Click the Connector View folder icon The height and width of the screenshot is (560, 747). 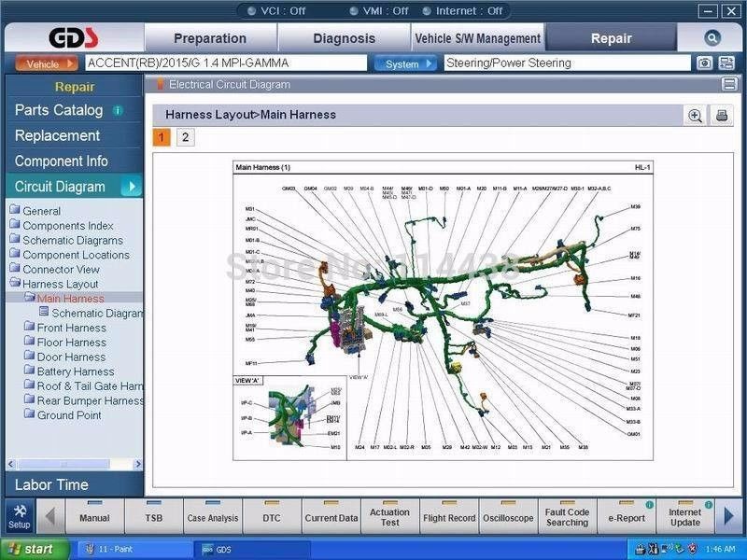15,269
